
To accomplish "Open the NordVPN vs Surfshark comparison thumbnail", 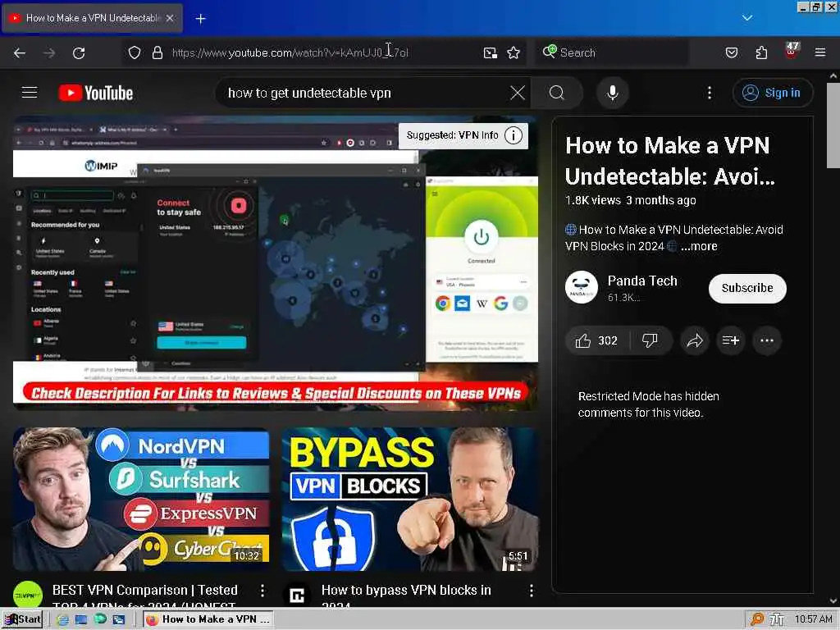I will [x=141, y=500].
